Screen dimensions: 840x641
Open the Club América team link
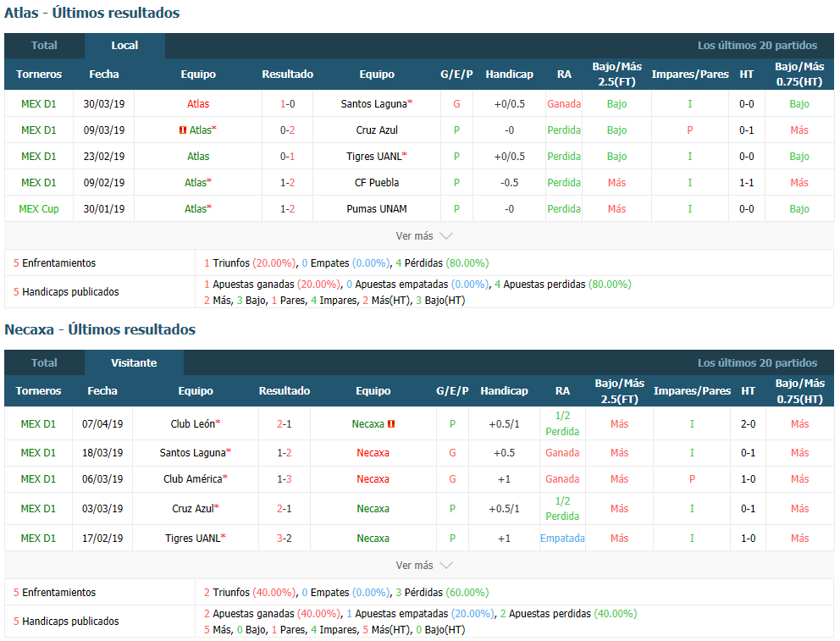[x=193, y=479]
